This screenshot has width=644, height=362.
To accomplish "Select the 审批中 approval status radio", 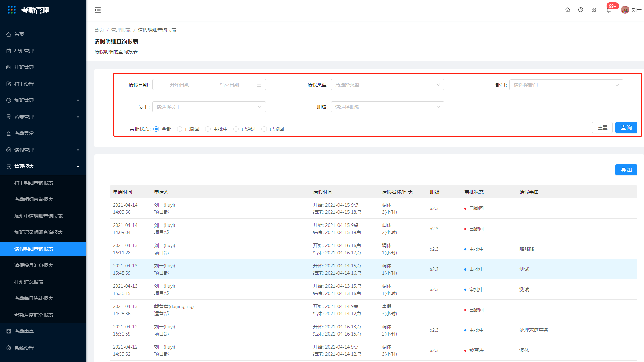I will point(208,129).
